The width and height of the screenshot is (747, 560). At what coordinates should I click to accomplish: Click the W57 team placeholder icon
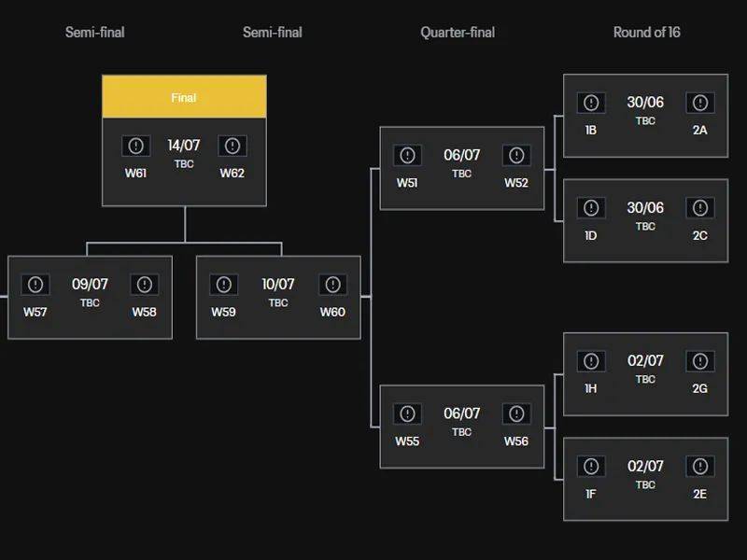pyautogui.click(x=35, y=285)
